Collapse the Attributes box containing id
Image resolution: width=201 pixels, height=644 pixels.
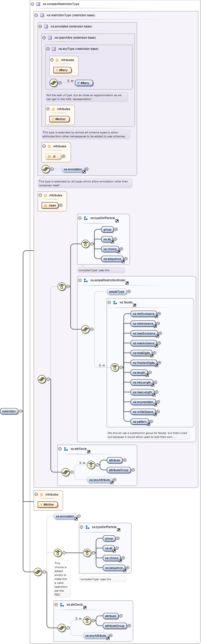coord(44,146)
